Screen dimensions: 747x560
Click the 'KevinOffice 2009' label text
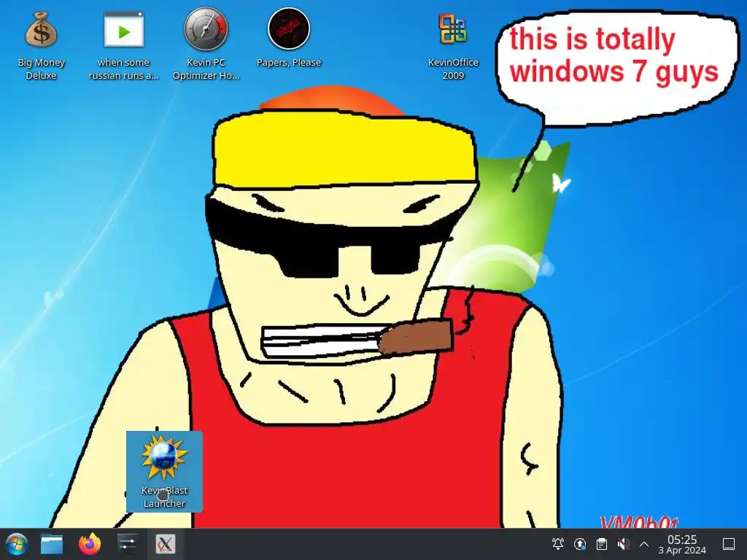coord(452,69)
